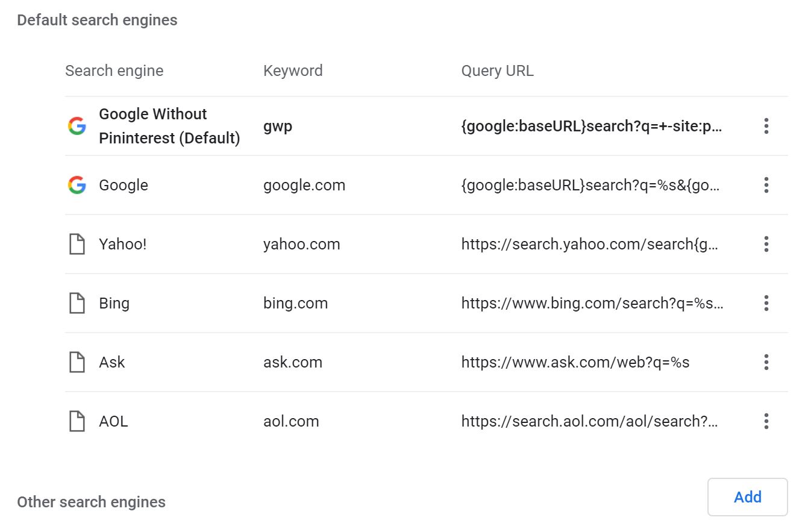The image size is (805, 532).
Task: Click the Google logo icon beside Google
Action: [77, 185]
